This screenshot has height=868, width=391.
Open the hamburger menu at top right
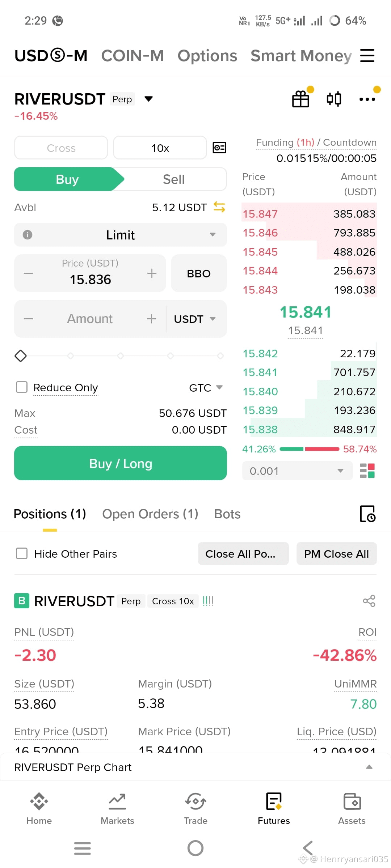click(x=367, y=56)
